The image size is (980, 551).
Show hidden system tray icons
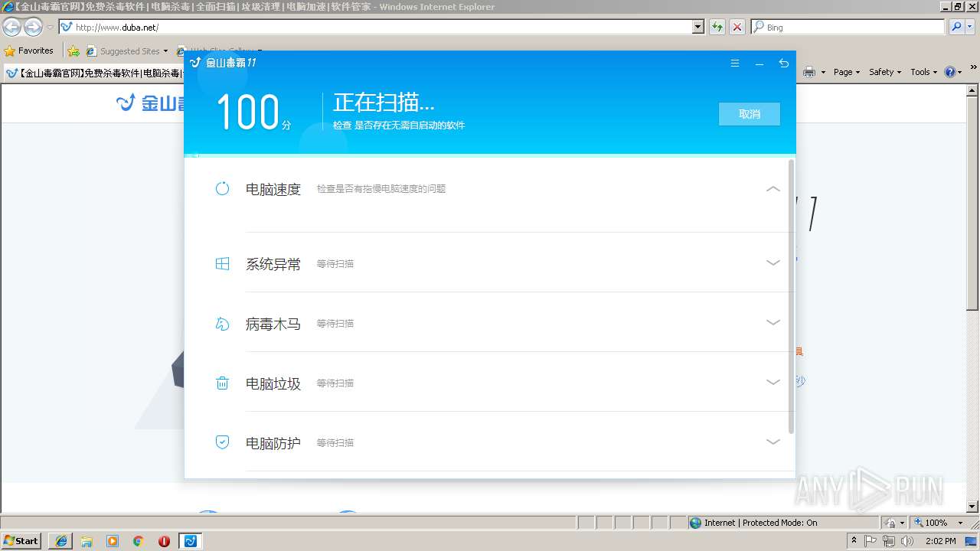coord(854,540)
